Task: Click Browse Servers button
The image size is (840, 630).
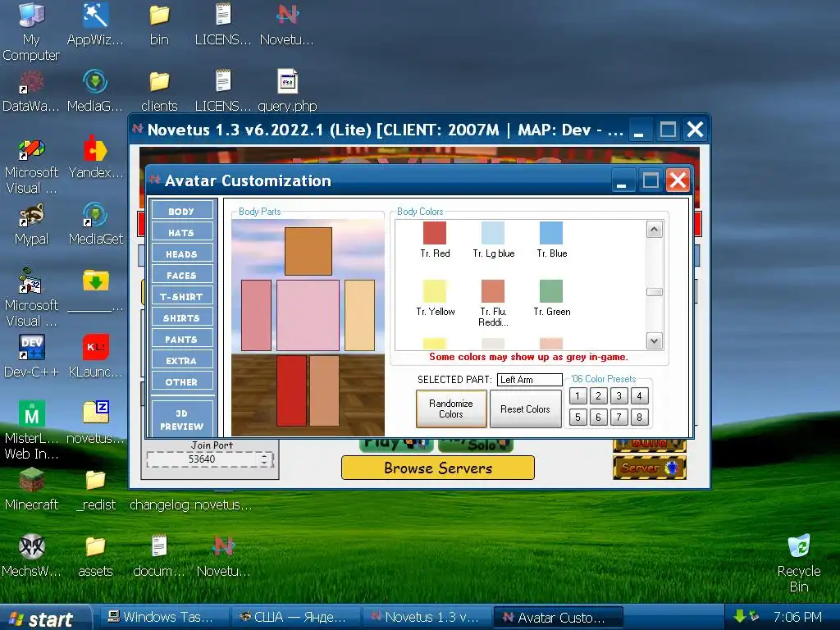Action: point(438,468)
